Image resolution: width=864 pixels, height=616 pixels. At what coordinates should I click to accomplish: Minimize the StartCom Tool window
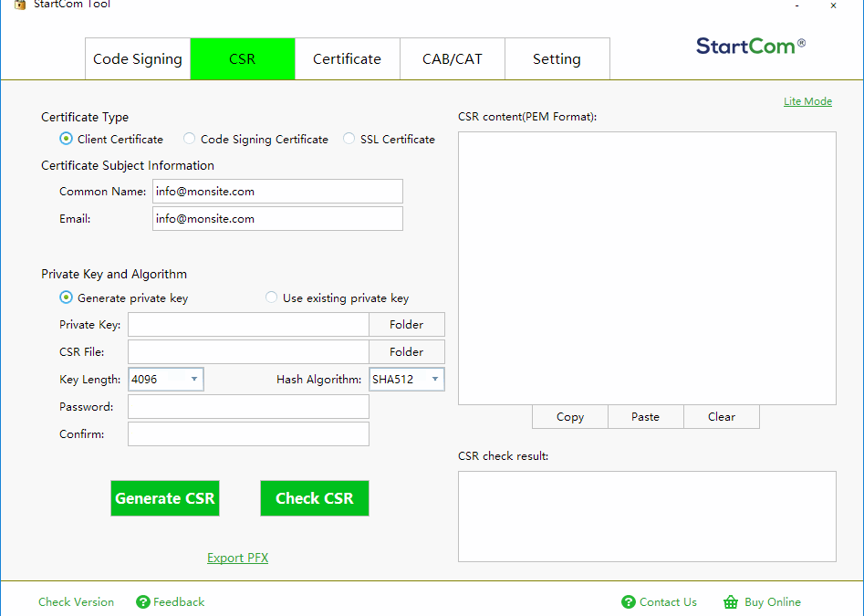tap(796, 5)
